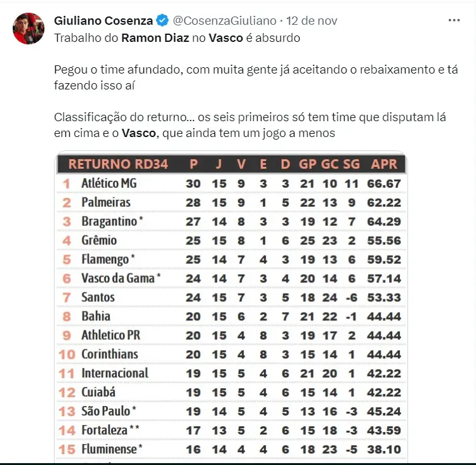476x465 pixels.
Task: Click the 'SG' column header in the table
Action: coord(351,164)
